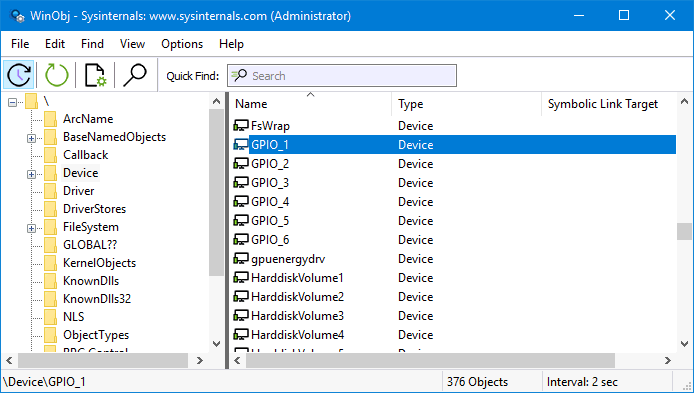The image size is (694, 393).
Task: Click the device icon beside HarddiskVolume3
Action: click(x=241, y=316)
